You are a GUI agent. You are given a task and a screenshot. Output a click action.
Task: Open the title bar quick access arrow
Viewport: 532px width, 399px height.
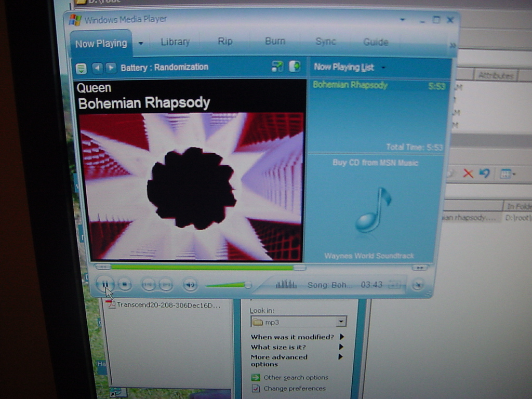[403, 20]
